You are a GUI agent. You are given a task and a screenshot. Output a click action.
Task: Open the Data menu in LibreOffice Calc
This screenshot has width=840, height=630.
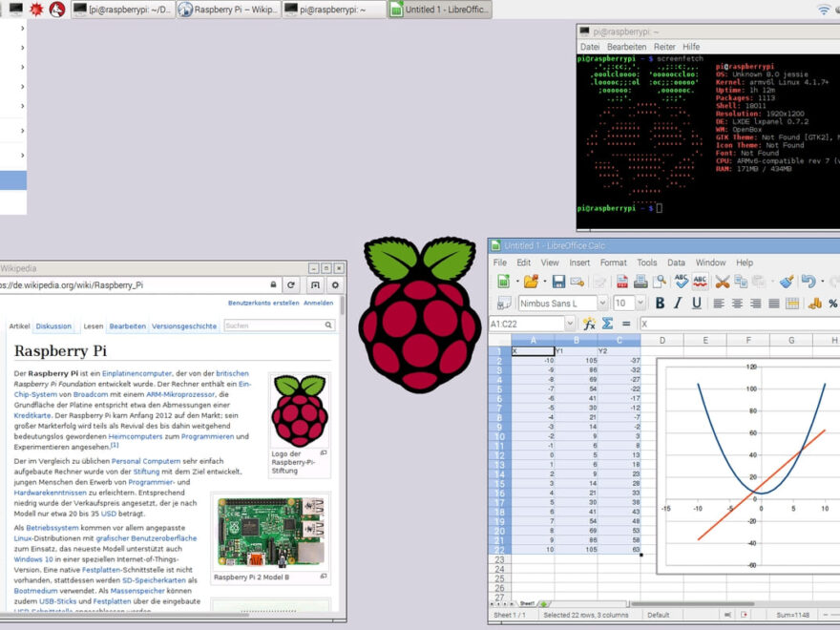(676, 262)
